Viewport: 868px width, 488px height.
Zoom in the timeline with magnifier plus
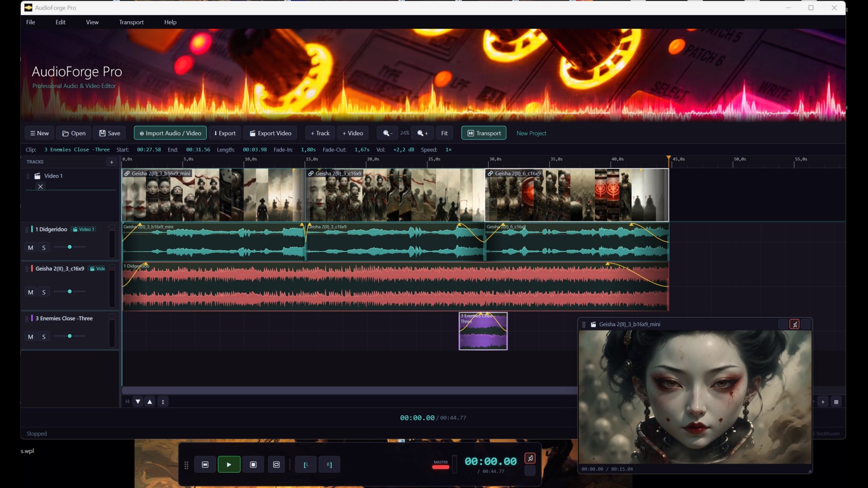423,133
